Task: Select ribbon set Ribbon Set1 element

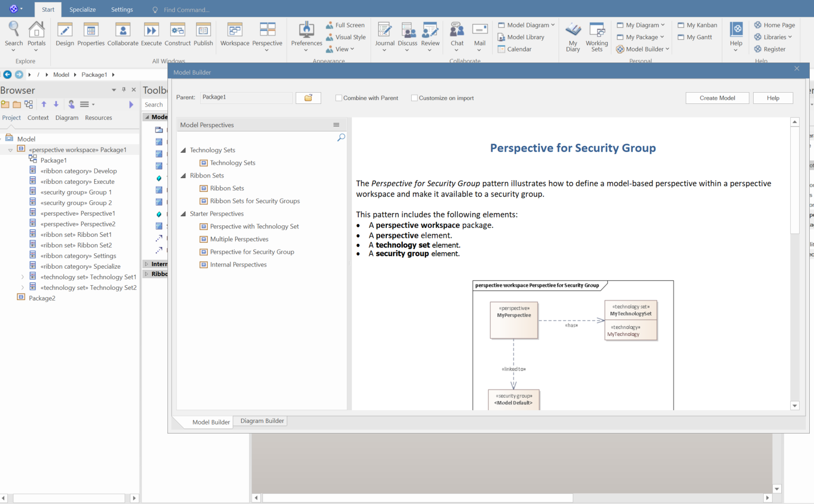Action: 76,234
